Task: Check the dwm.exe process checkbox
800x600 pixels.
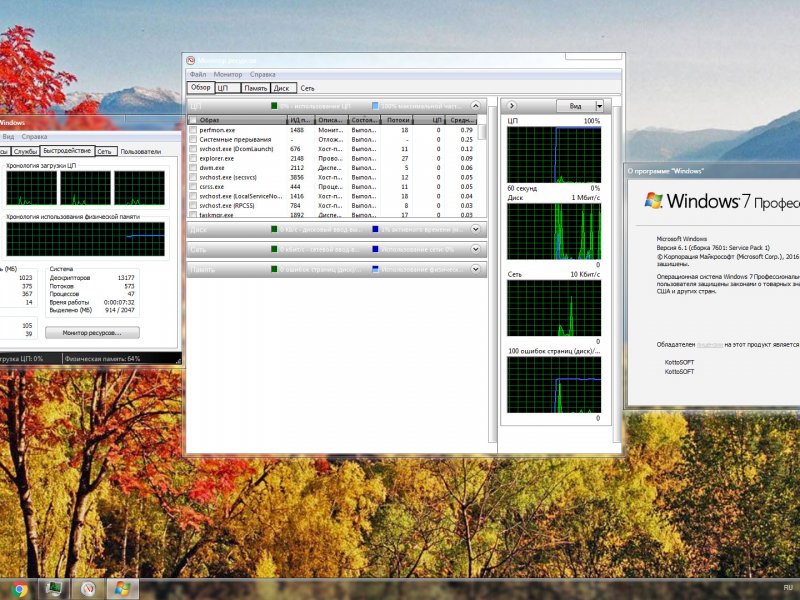Action: pyautogui.click(x=193, y=168)
